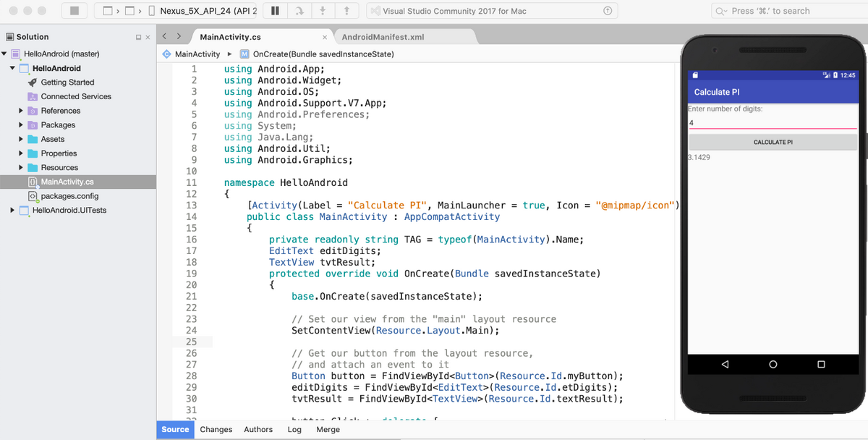
Task: Click the OnCreate method icon in the breadcrumb
Action: point(244,54)
